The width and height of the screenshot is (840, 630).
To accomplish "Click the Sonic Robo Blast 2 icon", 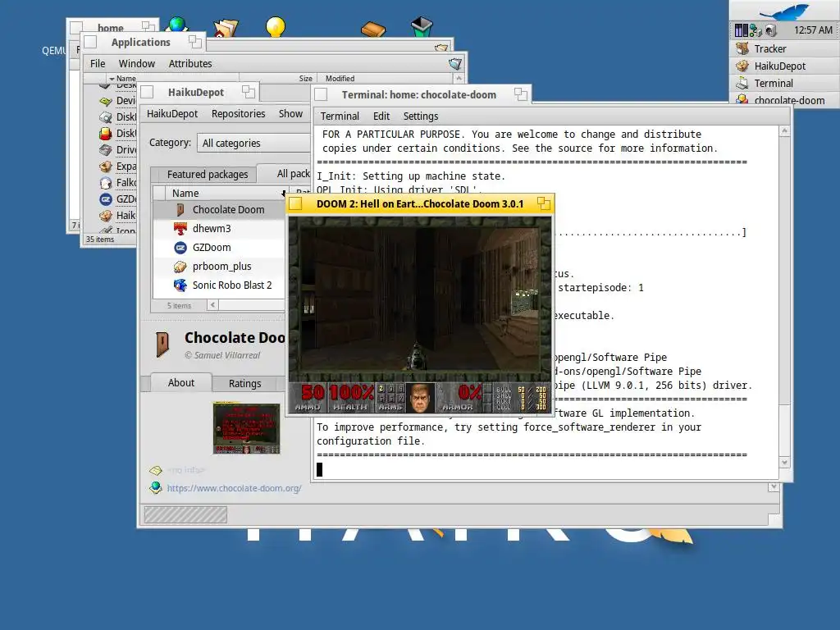I will (180, 285).
